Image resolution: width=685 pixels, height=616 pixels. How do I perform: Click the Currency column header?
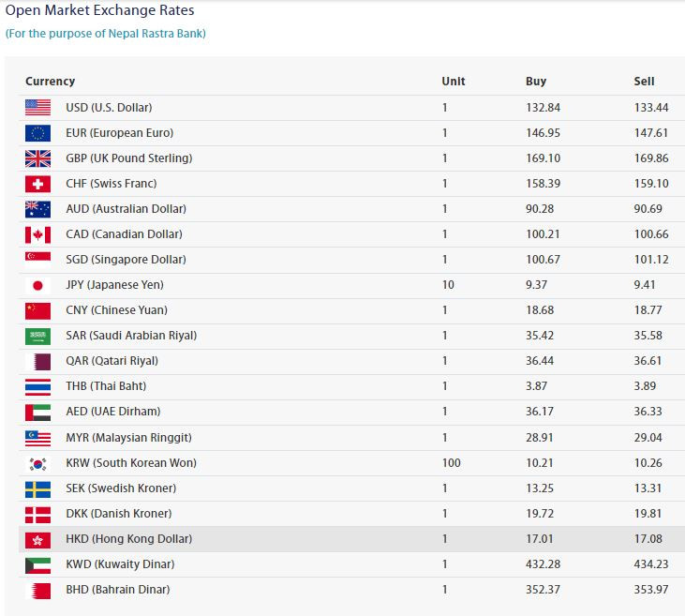click(50, 82)
